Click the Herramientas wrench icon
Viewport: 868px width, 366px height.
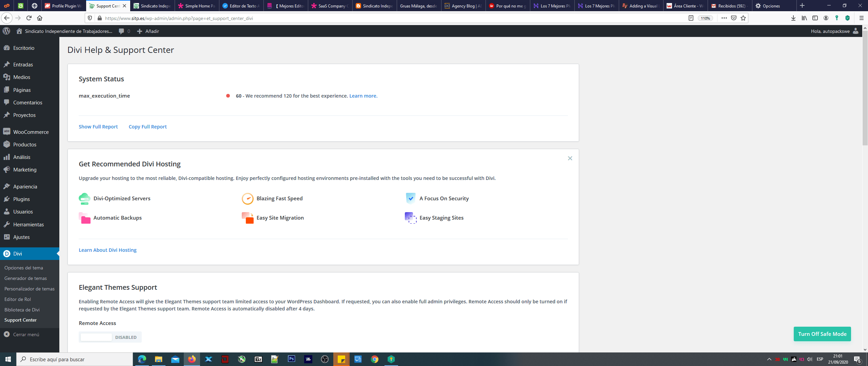point(6,224)
